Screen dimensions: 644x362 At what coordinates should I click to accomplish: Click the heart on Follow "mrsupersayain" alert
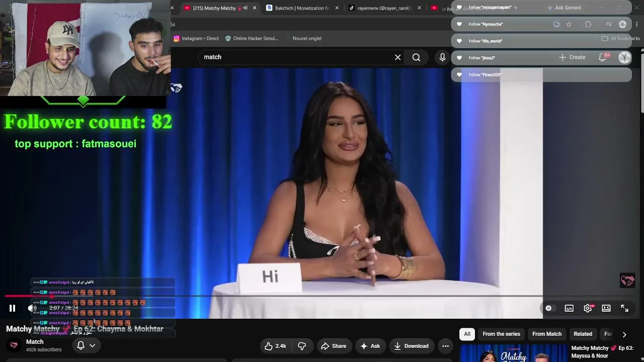pyautogui.click(x=459, y=8)
